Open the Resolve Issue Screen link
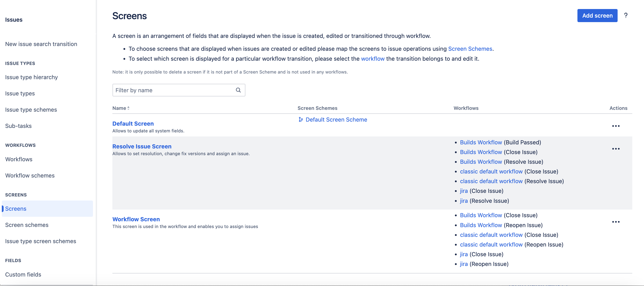 click(142, 146)
